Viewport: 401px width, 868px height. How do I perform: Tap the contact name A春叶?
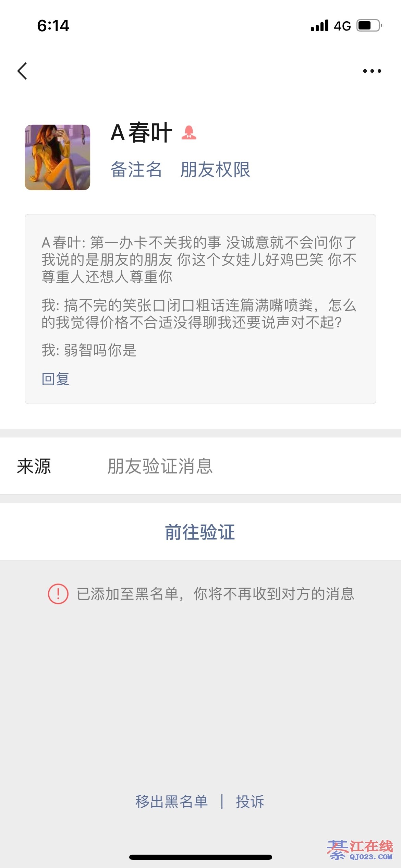[x=141, y=132]
